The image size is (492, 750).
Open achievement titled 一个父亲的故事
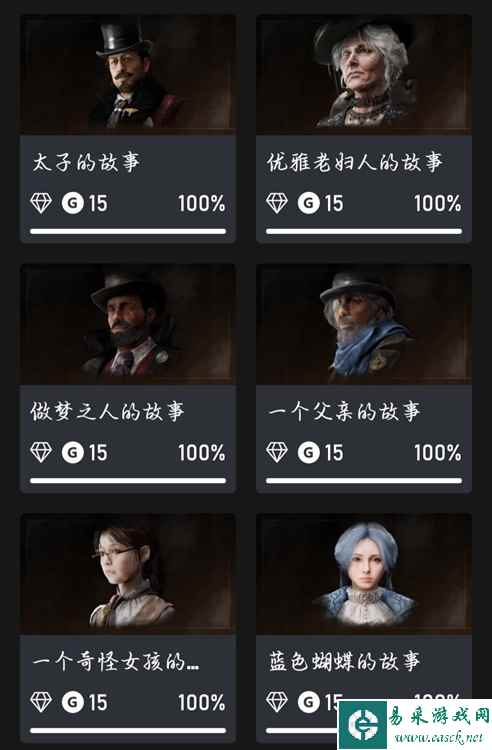(x=343, y=412)
